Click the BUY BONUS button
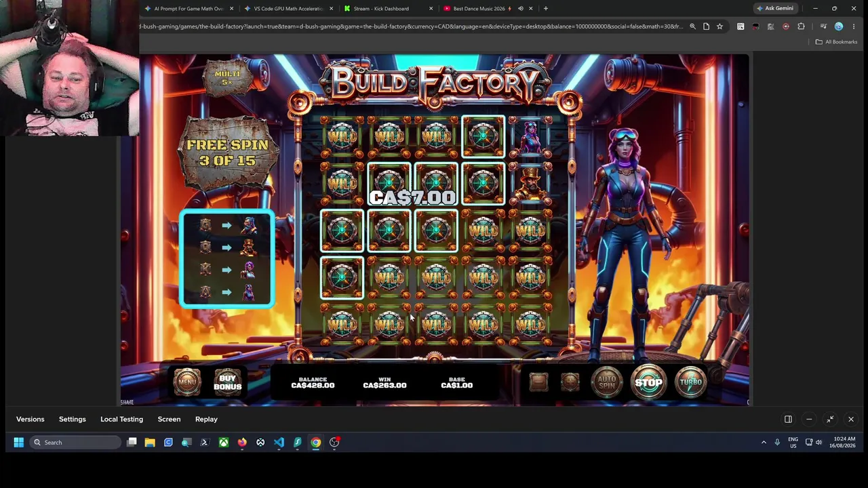Screen dimensions: 868x488 228,382
